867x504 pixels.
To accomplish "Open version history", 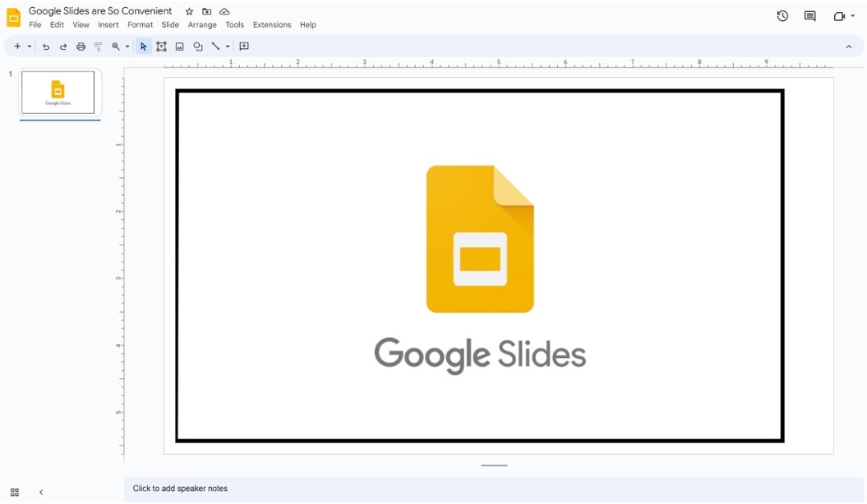I will pyautogui.click(x=781, y=15).
